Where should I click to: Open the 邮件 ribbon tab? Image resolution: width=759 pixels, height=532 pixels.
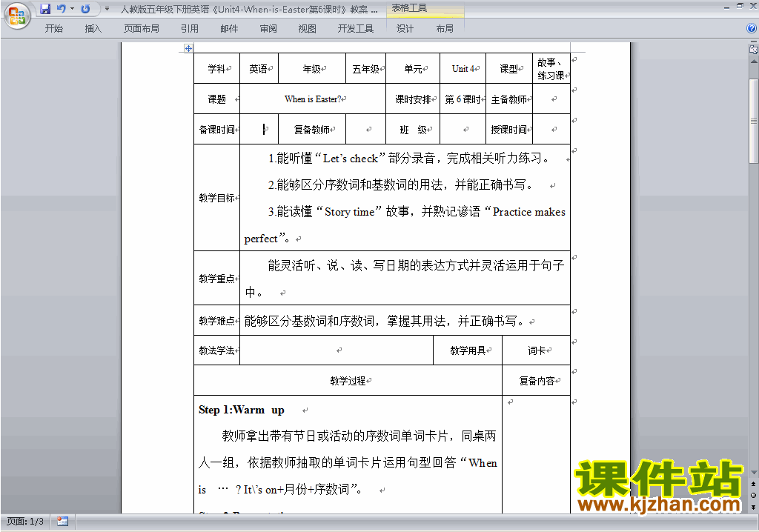(x=229, y=29)
